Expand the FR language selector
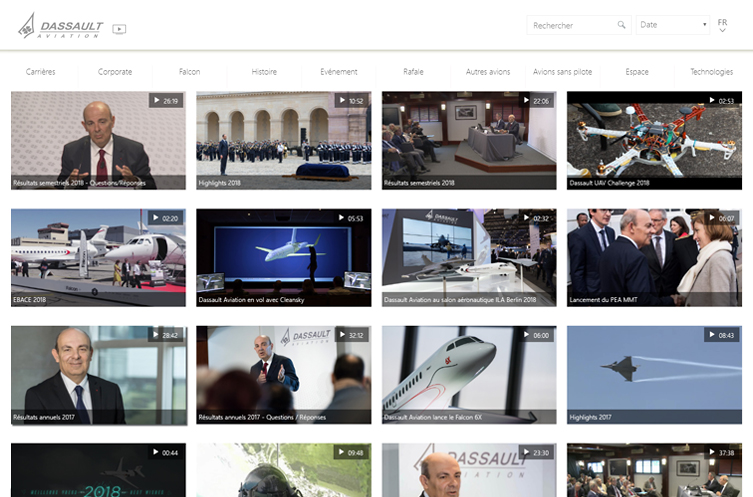Viewport: 753px width, 497px height. (x=722, y=25)
